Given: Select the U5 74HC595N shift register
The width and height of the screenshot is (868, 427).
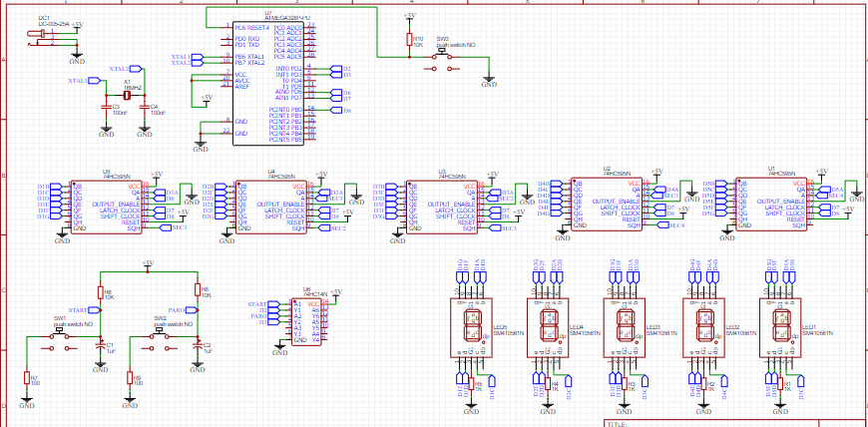Looking at the screenshot, I should [x=106, y=207].
